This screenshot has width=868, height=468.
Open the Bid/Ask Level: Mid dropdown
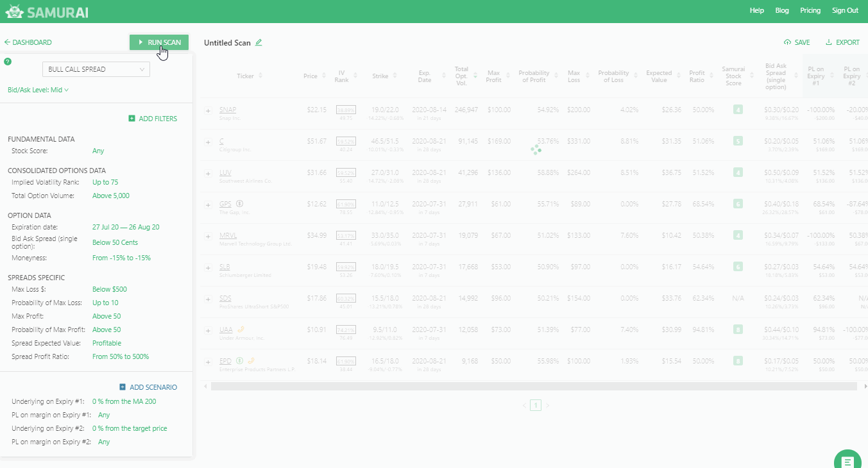[x=38, y=90]
